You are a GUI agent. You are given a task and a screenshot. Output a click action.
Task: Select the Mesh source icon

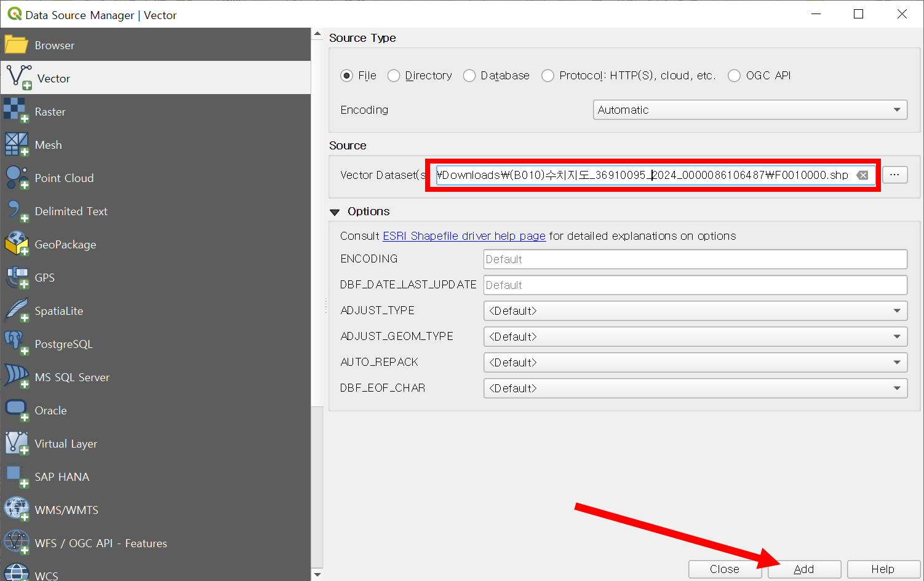click(16, 144)
